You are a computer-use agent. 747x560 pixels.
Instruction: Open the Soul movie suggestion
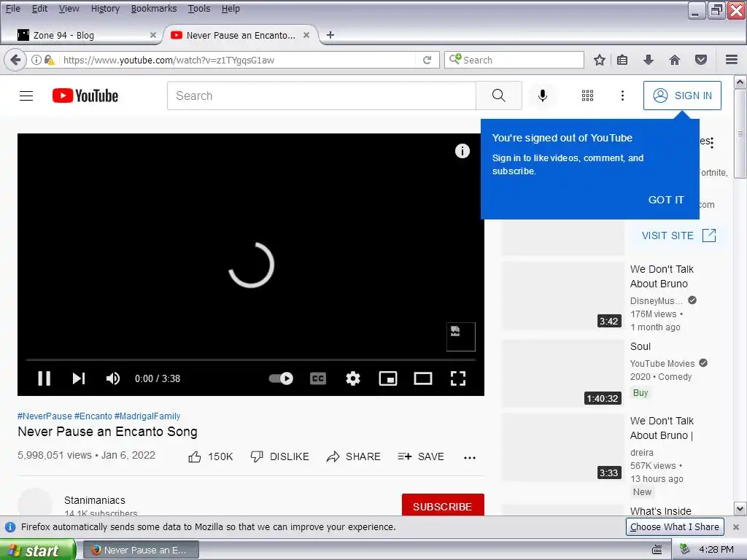(x=640, y=346)
